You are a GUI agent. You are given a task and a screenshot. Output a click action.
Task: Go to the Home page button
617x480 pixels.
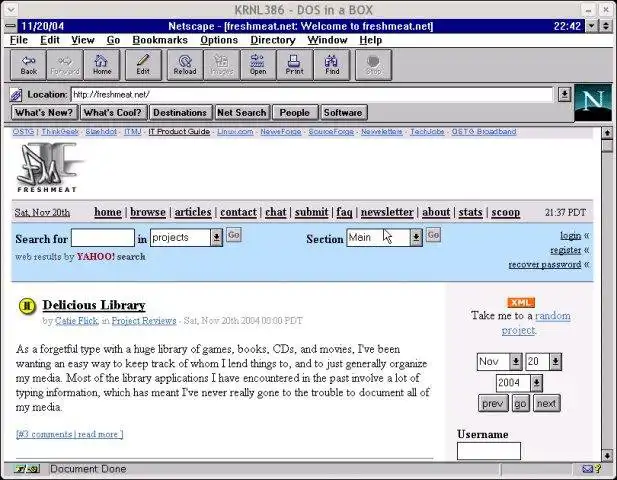click(x=102, y=65)
